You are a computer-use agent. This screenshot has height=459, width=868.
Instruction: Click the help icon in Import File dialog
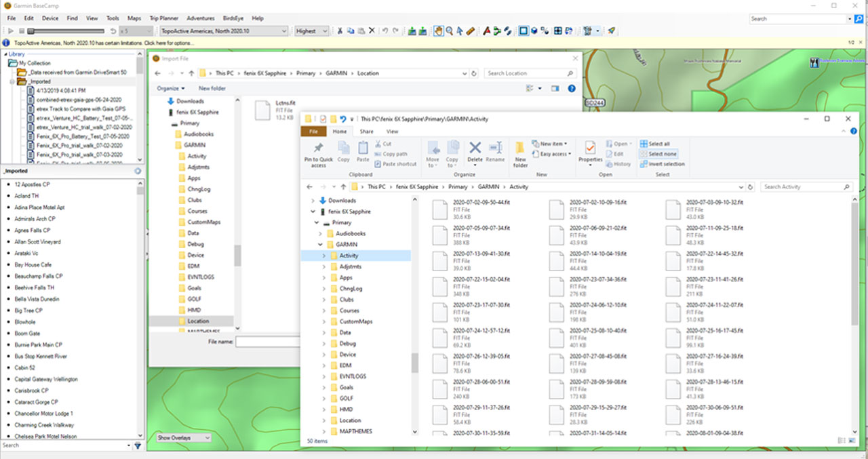click(572, 88)
